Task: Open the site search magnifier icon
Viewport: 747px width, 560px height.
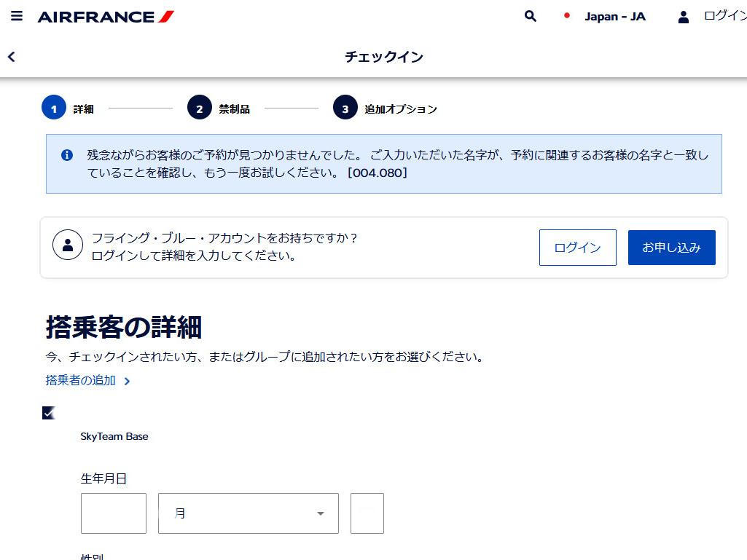Action: [x=531, y=16]
